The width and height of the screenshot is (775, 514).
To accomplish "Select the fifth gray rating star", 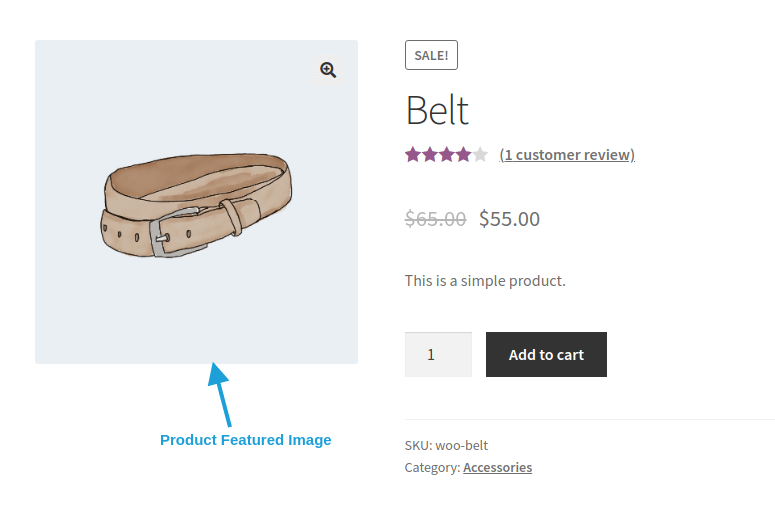I will click(x=479, y=154).
